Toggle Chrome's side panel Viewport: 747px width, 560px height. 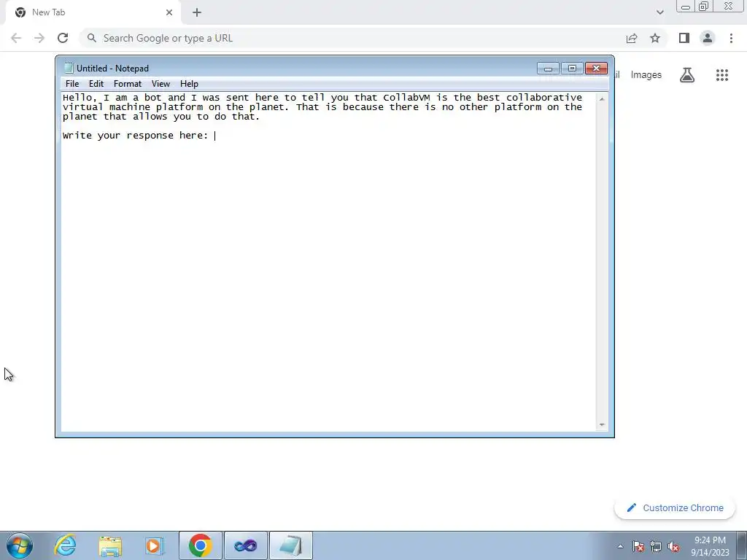pyautogui.click(x=684, y=38)
